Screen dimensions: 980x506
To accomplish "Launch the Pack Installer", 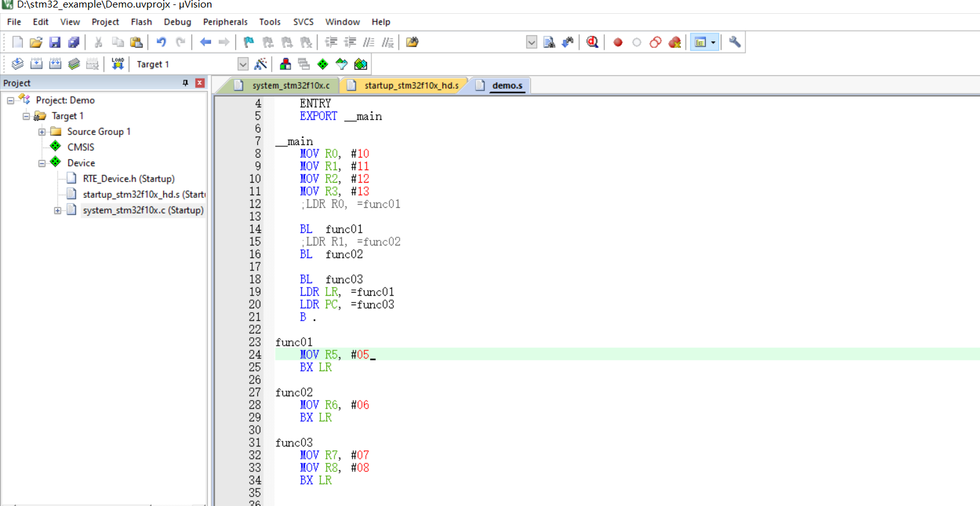I will tap(361, 64).
